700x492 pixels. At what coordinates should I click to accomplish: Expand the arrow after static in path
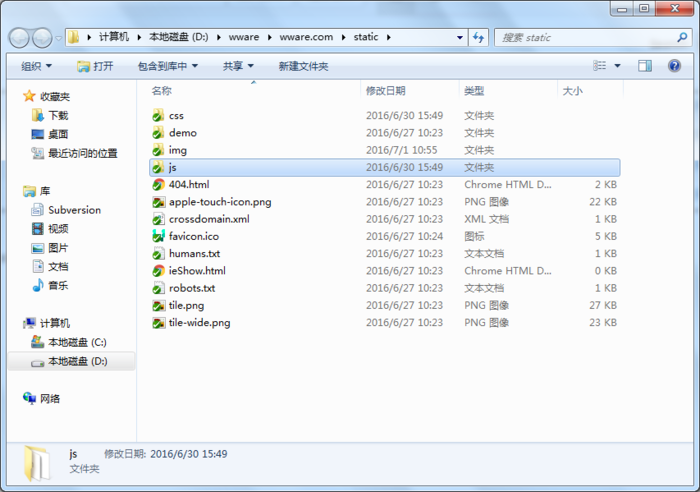389,38
